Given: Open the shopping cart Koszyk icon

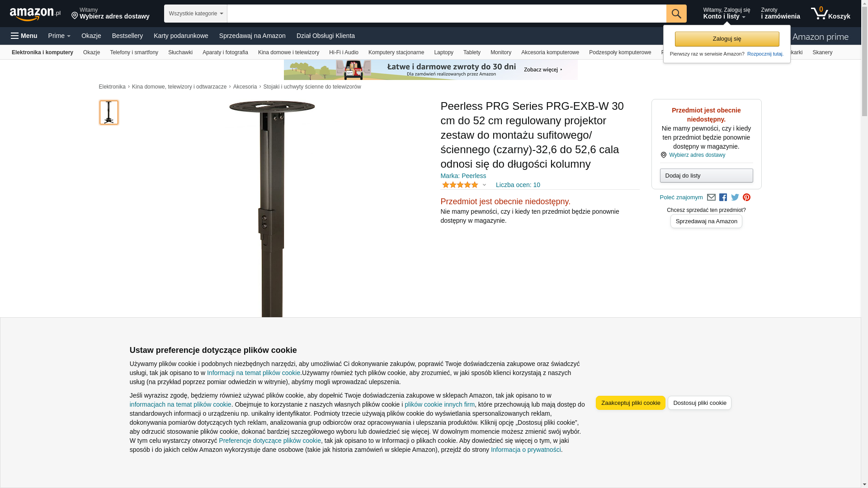Looking at the screenshot, I should [830, 14].
